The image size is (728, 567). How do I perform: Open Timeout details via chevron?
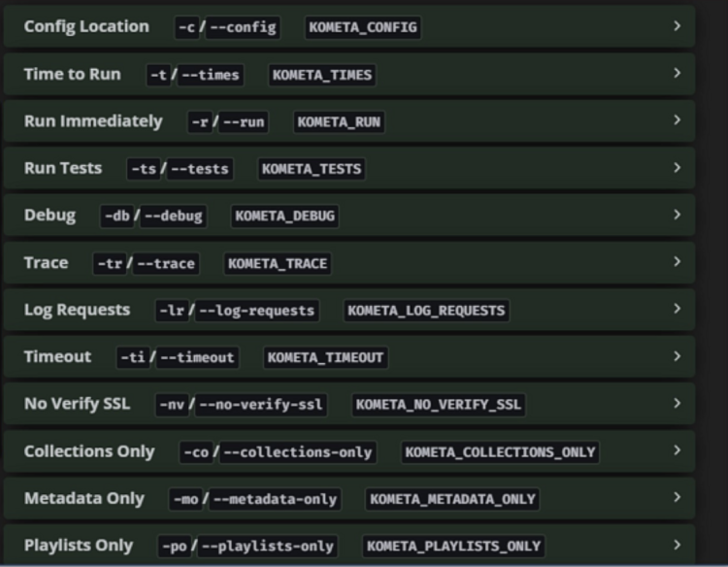(x=678, y=356)
